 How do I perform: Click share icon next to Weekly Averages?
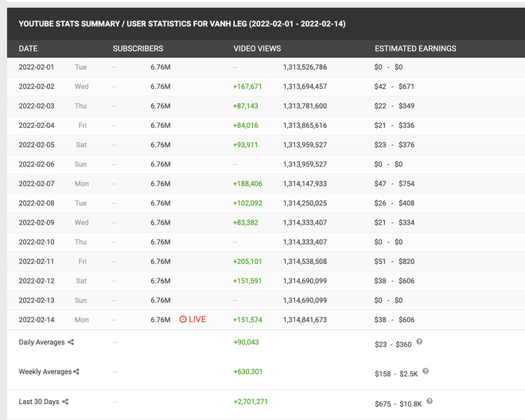[76, 371]
